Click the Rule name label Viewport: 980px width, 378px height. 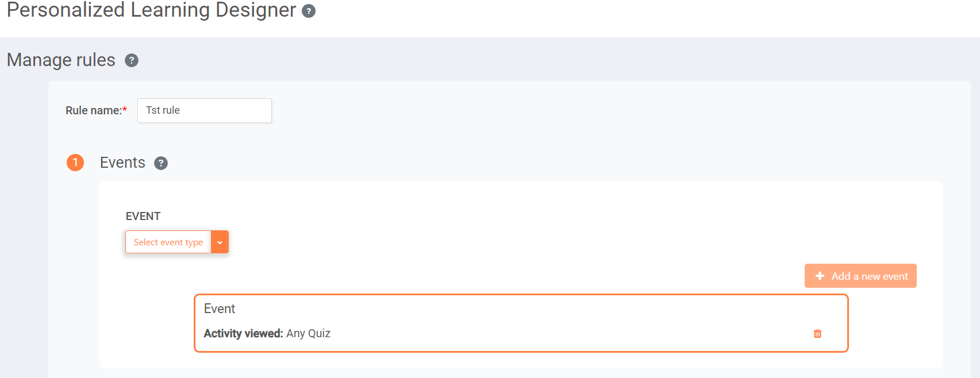click(x=94, y=110)
